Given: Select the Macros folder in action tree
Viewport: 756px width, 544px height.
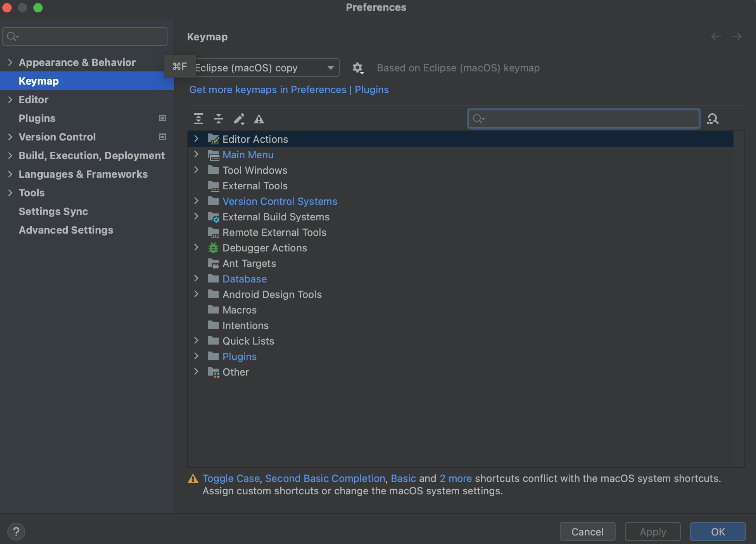Looking at the screenshot, I should click(239, 310).
